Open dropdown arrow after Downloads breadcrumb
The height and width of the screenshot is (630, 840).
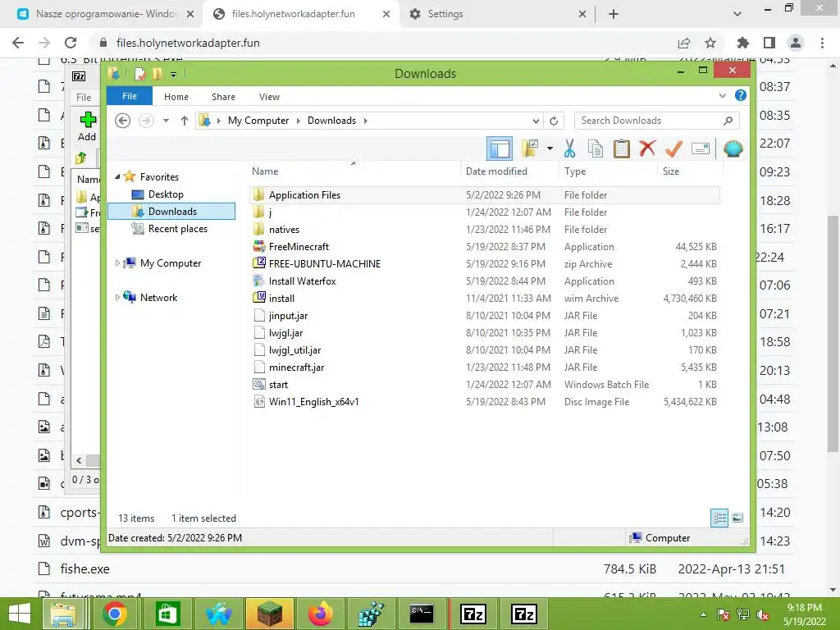pyautogui.click(x=365, y=121)
